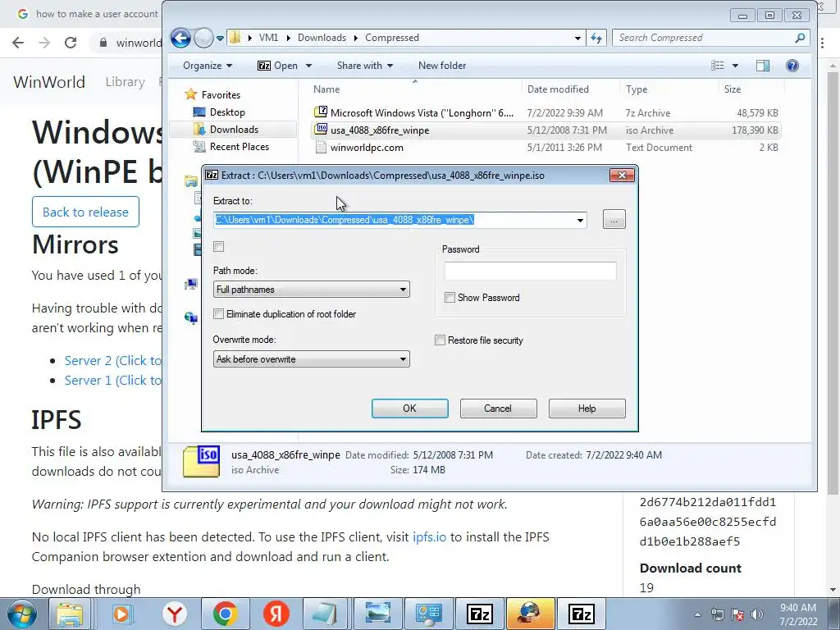Click the text file icon of winworldpc.com
840x630 pixels.
coord(321,147)
